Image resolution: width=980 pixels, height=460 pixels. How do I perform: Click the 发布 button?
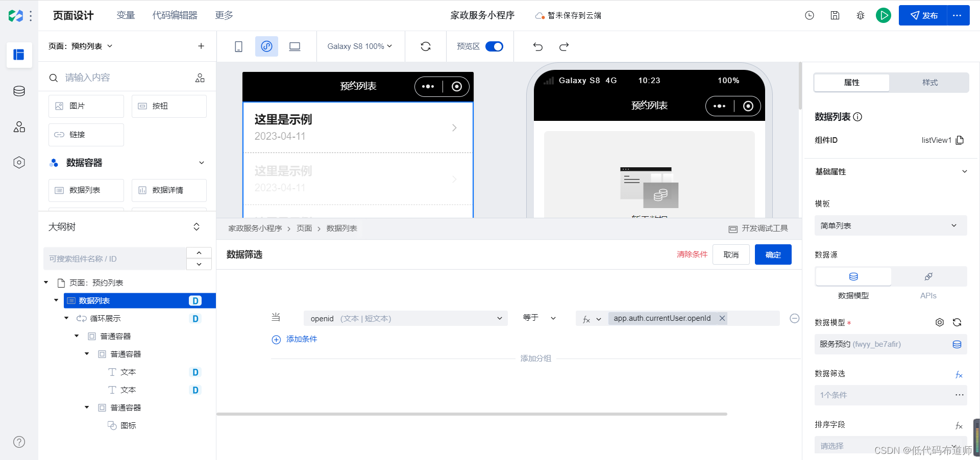tap(923, 15)
